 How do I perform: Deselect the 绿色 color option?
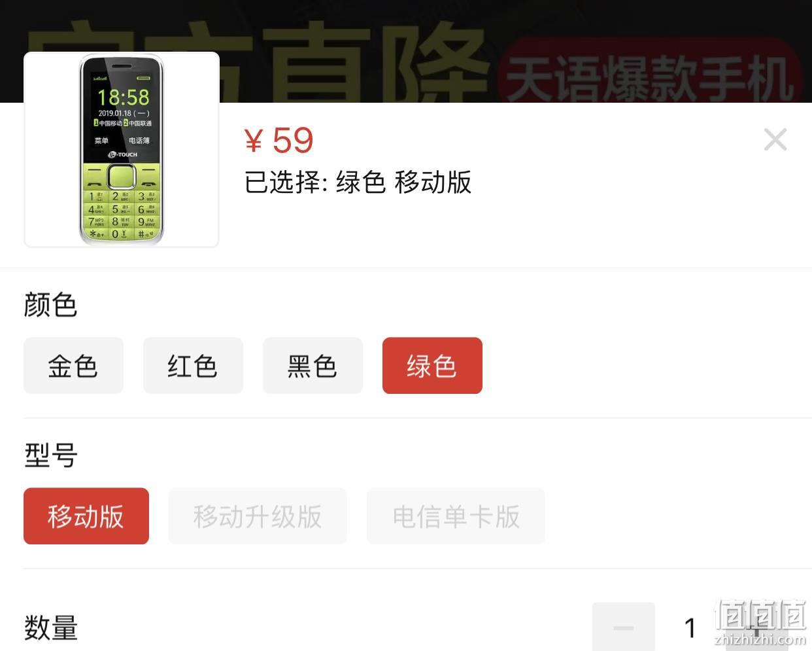click(x=432, y=366)
